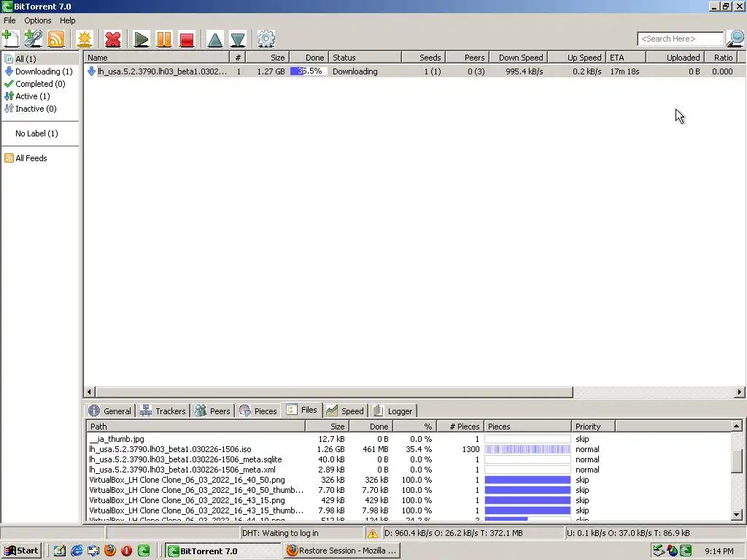
Task: Click Priority column header in Files
Action: (593, 427)
